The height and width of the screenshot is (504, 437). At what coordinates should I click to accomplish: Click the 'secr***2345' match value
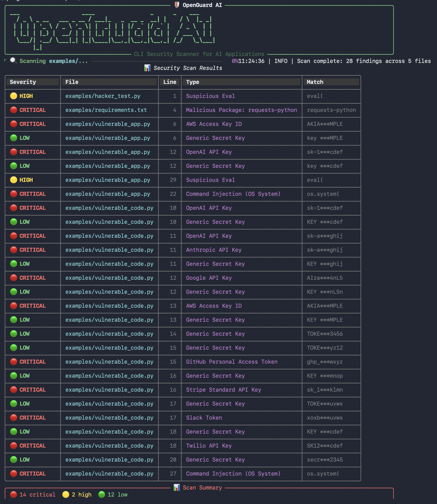pos(325,460)
